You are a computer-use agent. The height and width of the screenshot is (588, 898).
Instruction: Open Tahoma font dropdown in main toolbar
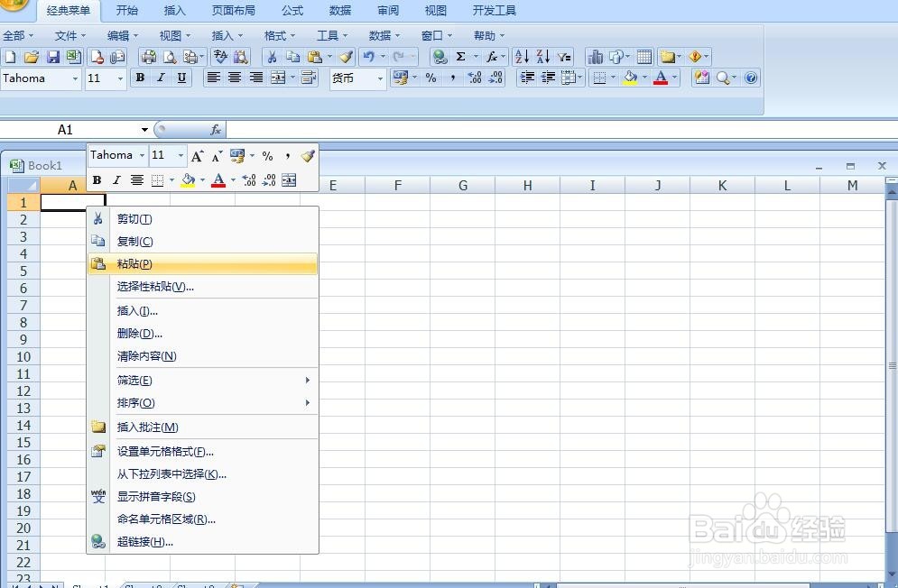tap(75, 78)
